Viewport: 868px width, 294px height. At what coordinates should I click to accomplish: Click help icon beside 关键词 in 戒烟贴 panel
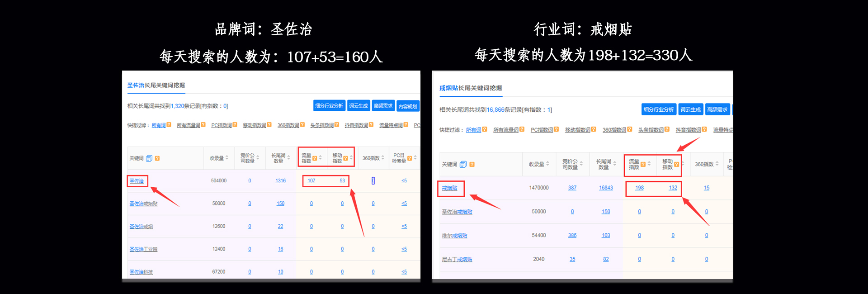[x=472, y=165]
